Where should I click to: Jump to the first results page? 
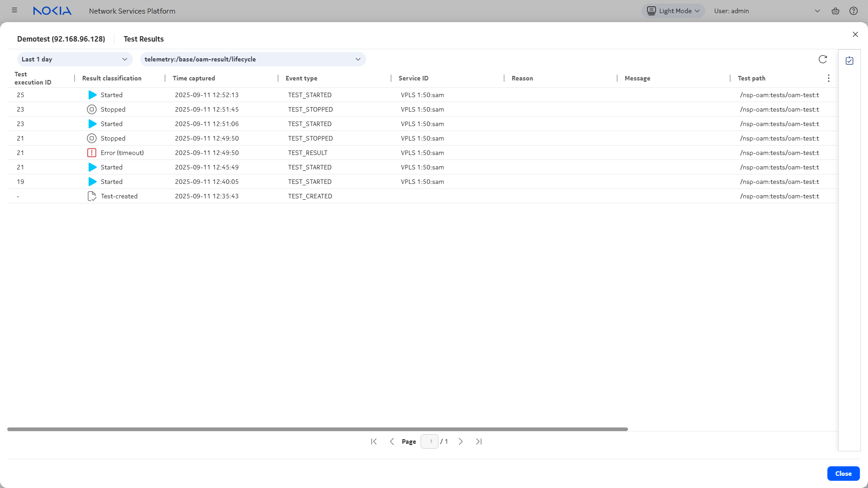point(374,441)
